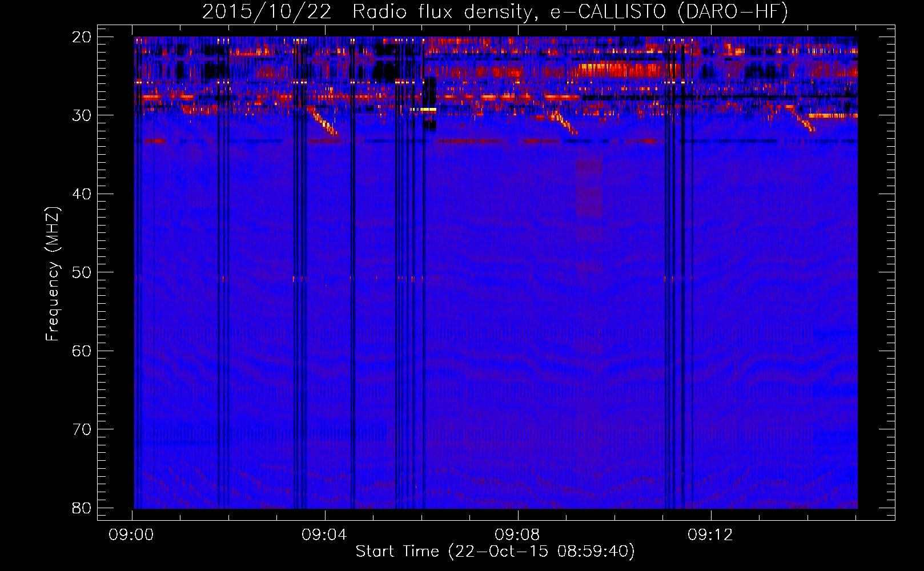
Task: Click the '09:04' time tick label
Action: pyautogui.click(x=324, y=535)
